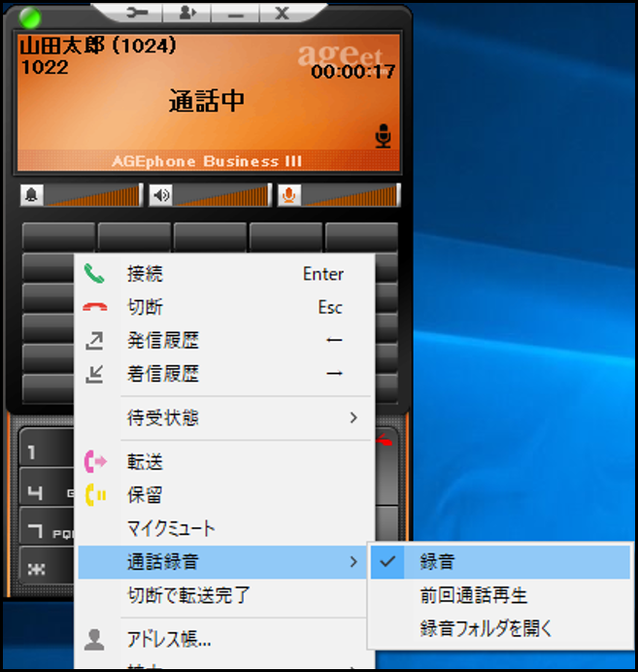This screenshot has width=638, height=672.
Task: Click last blank function key in top row
Action: 361,236
